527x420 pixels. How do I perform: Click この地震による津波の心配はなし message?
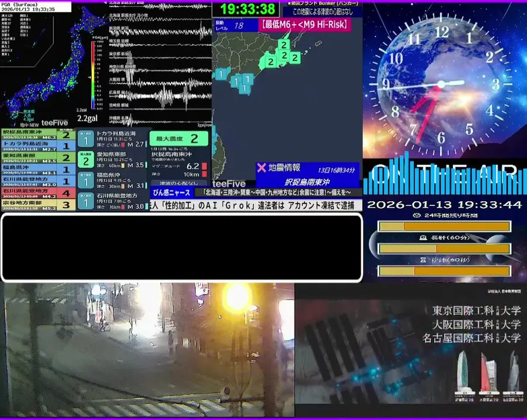322,12
